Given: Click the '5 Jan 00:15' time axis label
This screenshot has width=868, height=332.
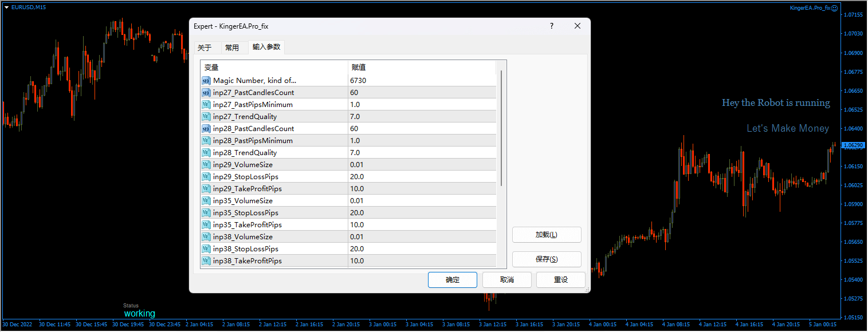Looking at the screenshot, I should click(x=822, y=325).
